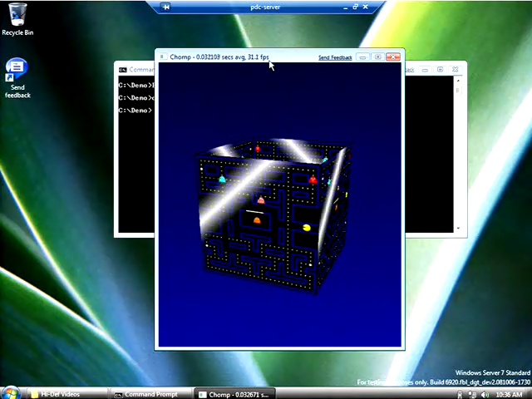The image size is (532, 399).
Task: Restore down the pdc-server remote session
Action: (x=355, y=7)
